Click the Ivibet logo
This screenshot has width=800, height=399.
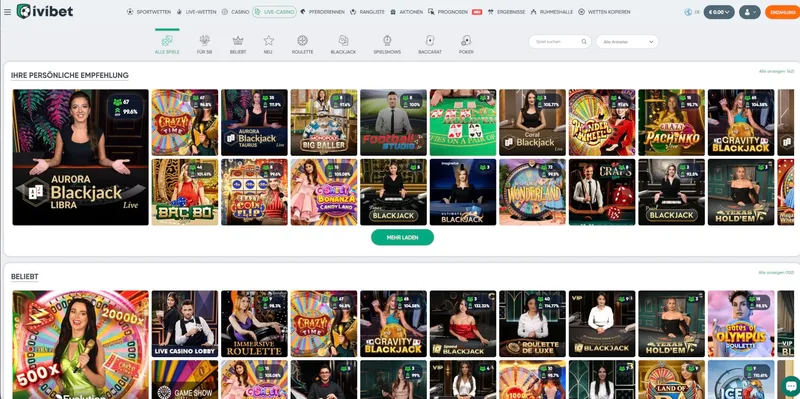click(x=44, y=11)
